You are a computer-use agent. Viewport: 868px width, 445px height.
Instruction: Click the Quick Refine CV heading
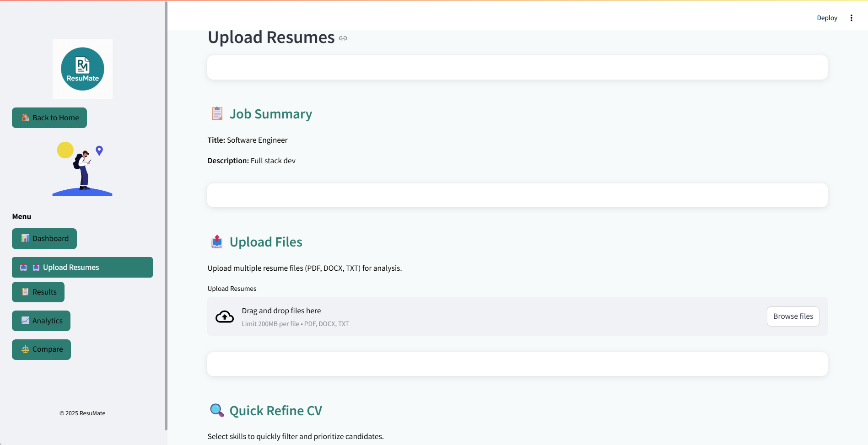(x=275, y=411)
